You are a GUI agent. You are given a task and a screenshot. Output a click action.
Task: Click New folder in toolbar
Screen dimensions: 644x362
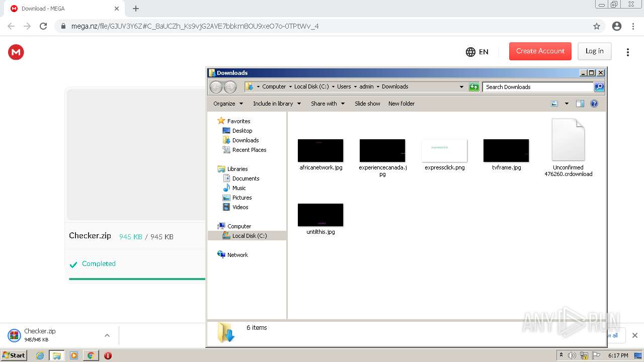click(x=401, y=104)
